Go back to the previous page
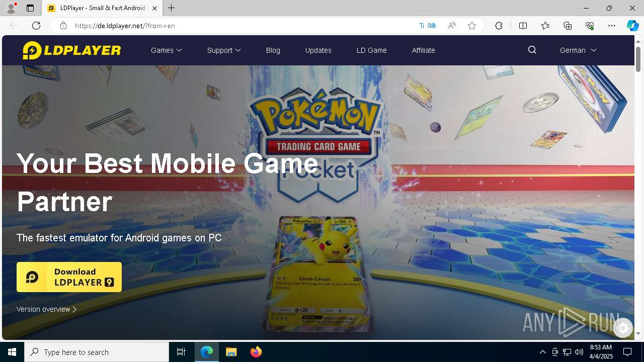Screen dimensions: 644x362 click(14, 26)
